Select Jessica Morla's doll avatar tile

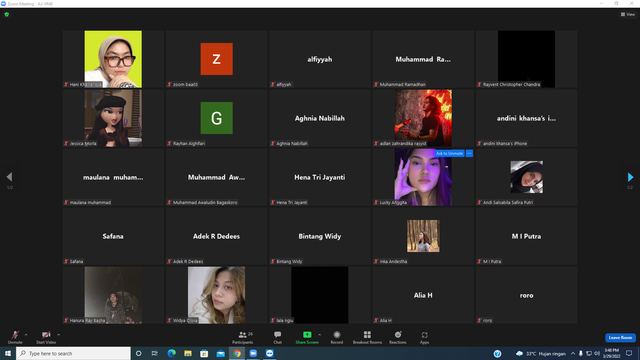tap(113, 118)
